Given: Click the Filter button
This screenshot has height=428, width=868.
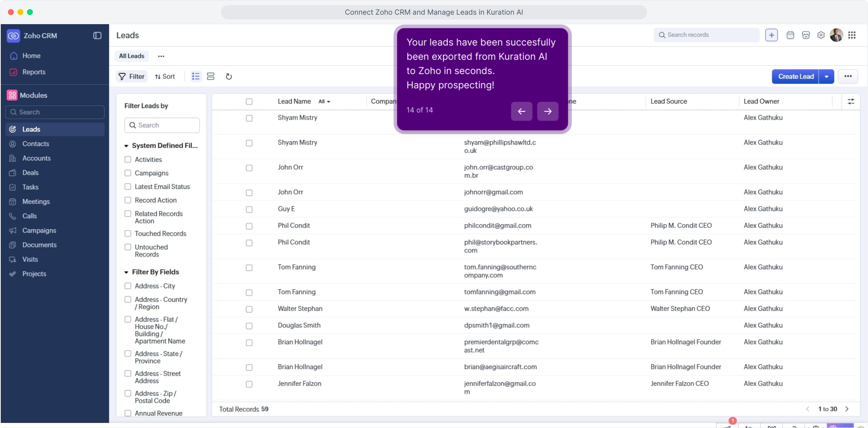Looking at the screenshot, I should click(131, 76).
